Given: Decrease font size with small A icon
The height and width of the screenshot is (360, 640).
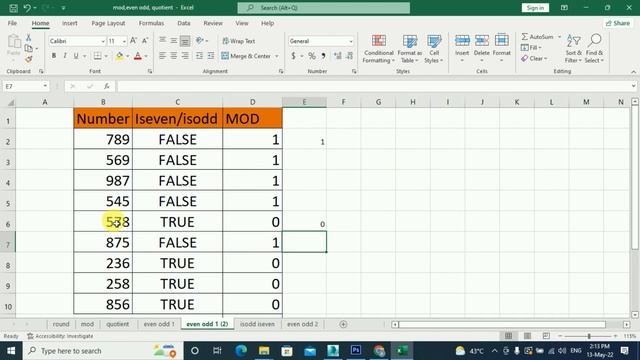Looking at the screenshot, I should [145, 41].
